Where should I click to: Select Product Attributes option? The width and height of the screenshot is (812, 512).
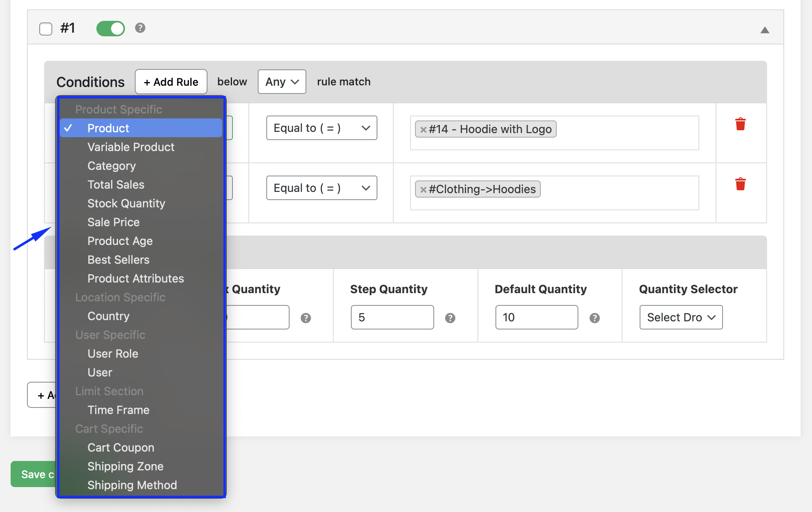coord(141,278)
